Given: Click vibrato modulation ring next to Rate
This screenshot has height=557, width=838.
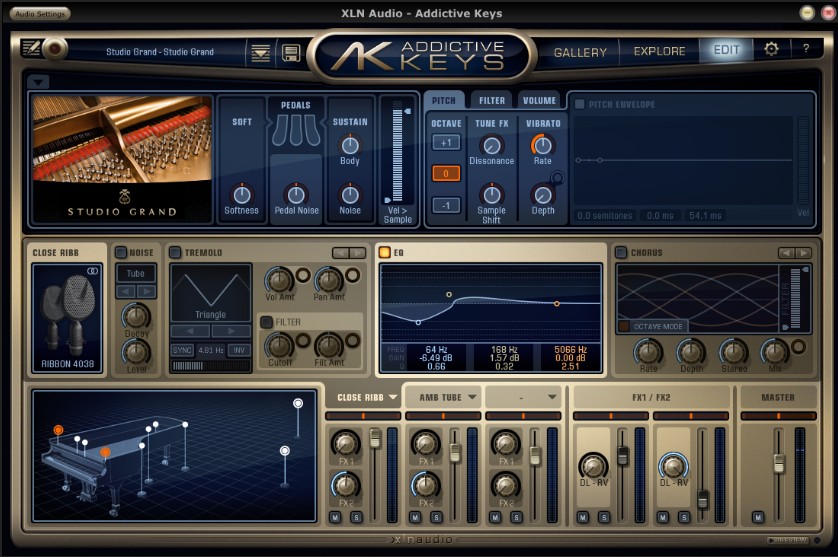Looking at the screenshot, I should (x=557, y=177).
